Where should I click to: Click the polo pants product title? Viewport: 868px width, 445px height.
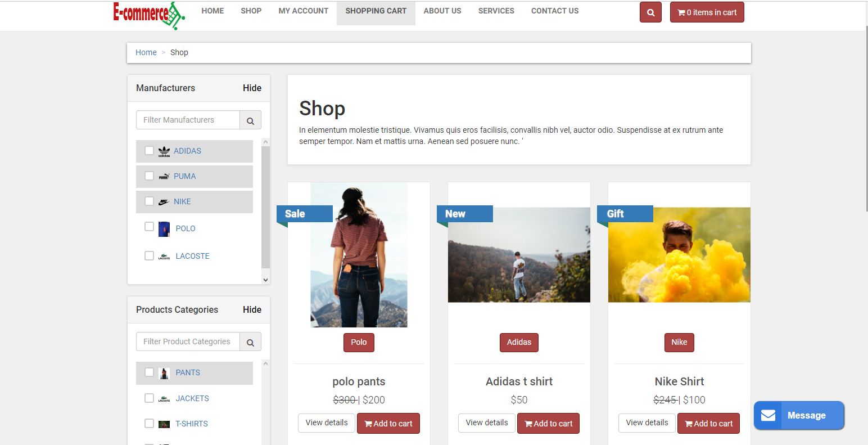point(359,381)
